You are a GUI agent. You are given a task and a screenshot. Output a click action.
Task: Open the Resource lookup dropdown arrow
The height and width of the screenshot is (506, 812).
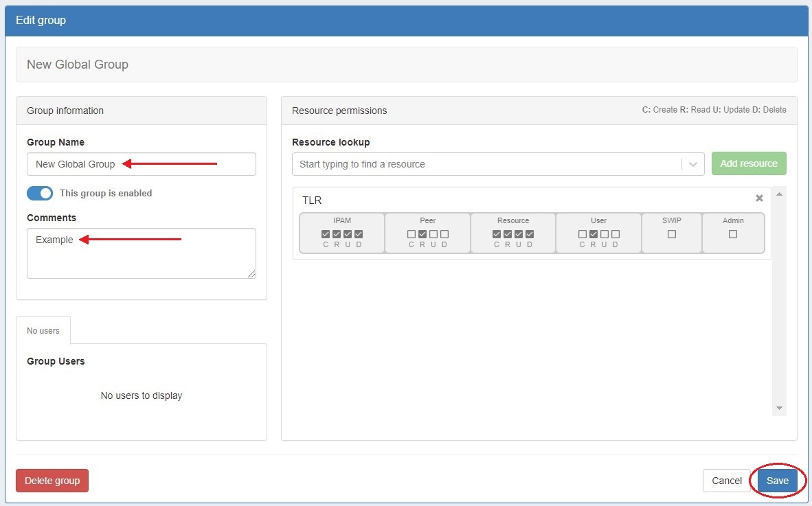[x=692, y=164]
